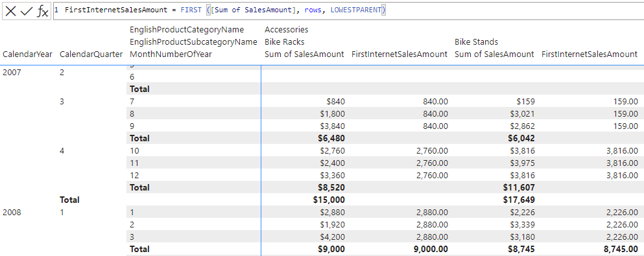This screenshot has height=256, width=644.
Task: Click the Accessories category header
Action: pyautogui.click(x=286, y=30)
